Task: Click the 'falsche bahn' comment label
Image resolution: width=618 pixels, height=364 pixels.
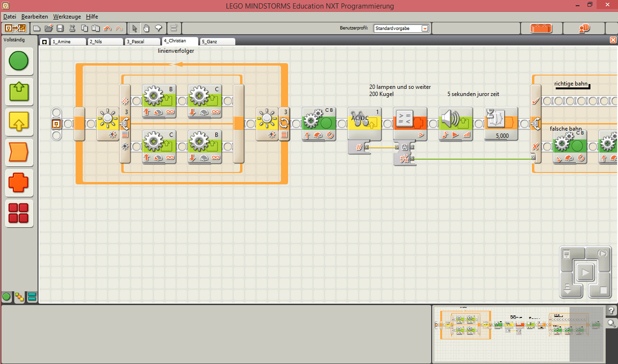Action: click(x=566, y=129)
